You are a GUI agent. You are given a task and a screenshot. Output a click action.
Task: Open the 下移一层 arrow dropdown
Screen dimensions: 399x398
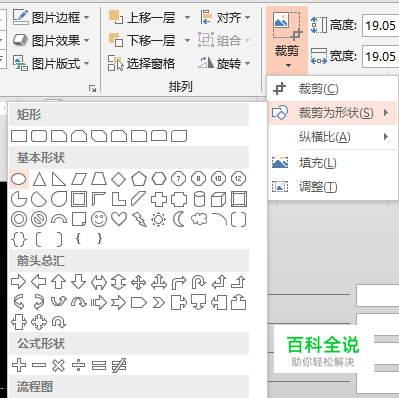(x=187, y=40)
